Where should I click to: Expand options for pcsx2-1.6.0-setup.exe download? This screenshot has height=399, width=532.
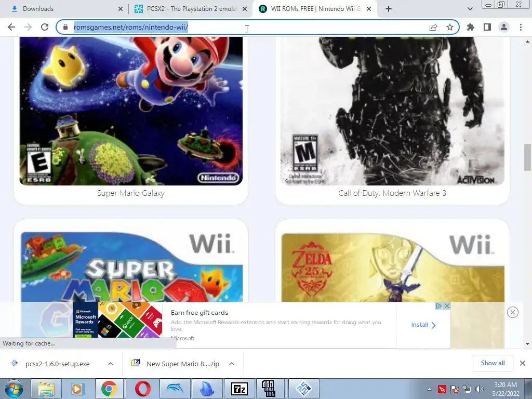tap(111, 364)
